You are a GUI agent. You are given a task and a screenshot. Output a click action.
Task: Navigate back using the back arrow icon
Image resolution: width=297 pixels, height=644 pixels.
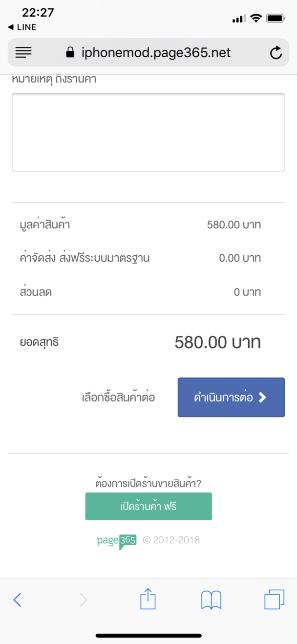(x=19, y=600)
